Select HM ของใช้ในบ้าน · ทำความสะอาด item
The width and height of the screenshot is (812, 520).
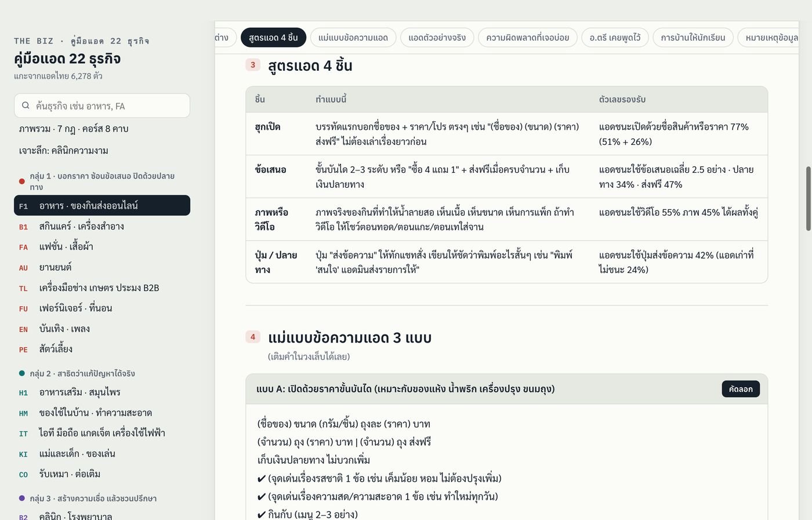pyautogui.click(x=102, y=413)
